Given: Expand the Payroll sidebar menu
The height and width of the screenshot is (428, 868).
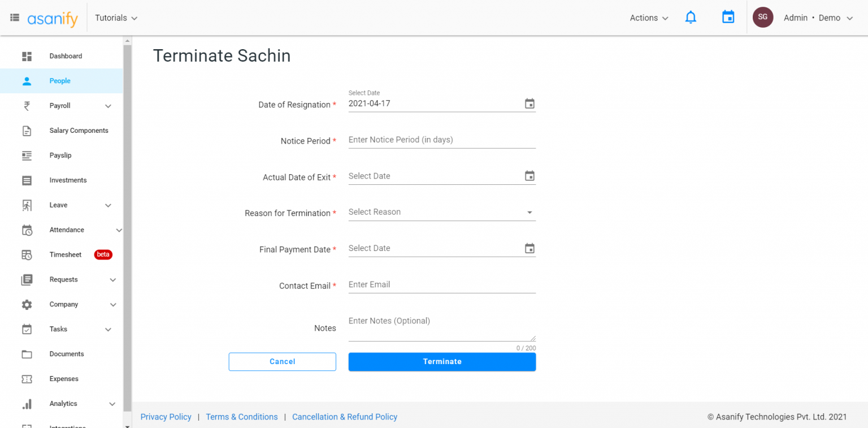Looking at the screenshot, I should coord(108,106).
